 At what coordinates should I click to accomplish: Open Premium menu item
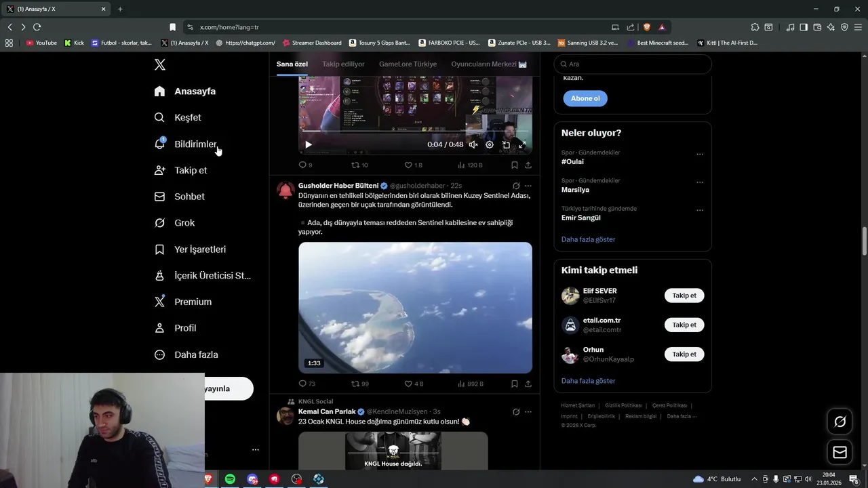click(x=183, y=302)
